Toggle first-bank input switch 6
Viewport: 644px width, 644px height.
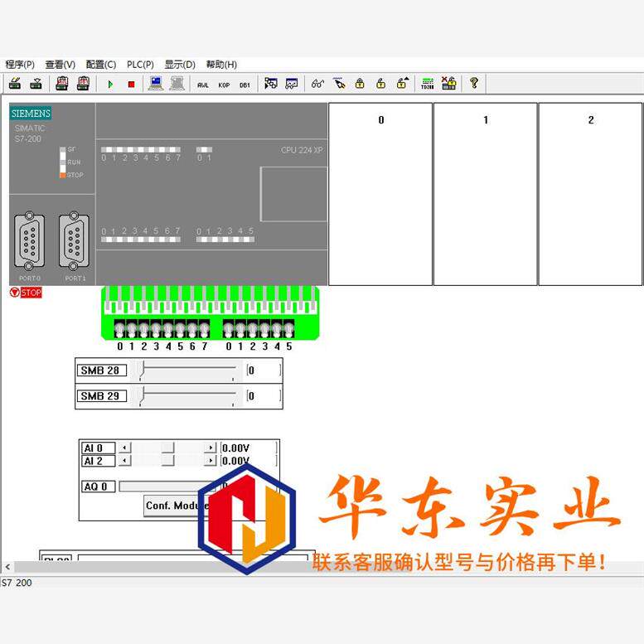click(192, 329)
